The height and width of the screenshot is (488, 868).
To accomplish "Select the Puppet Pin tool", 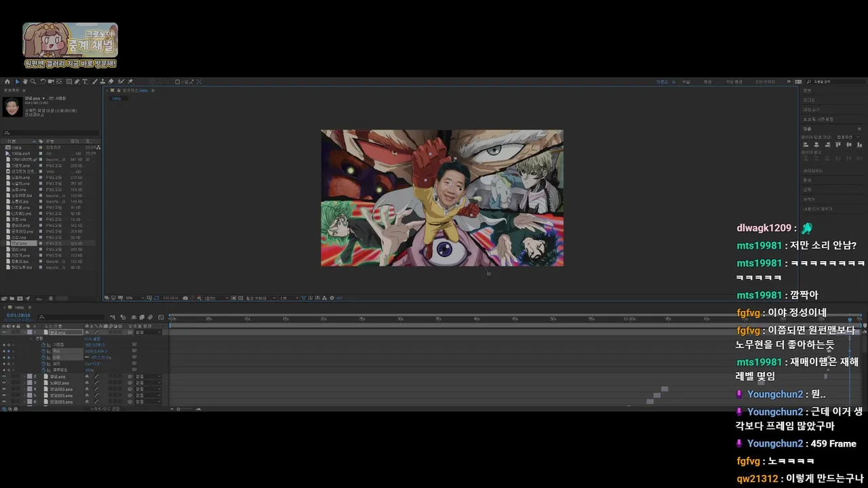I will click(x=130, y=81).
